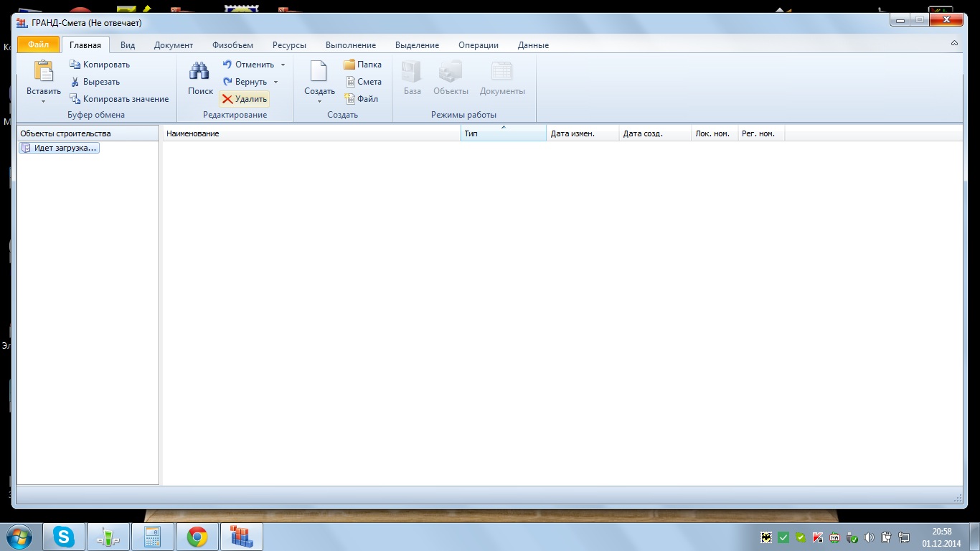Click the Вырезать scissors icon
This screenshot has height=551, width=980.
(x=75, y=82)
